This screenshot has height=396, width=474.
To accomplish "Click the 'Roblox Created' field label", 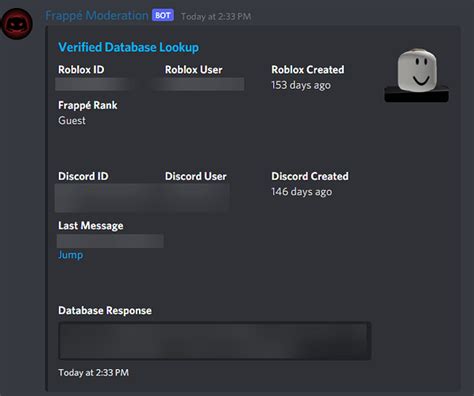I will [x=308, y=70].
